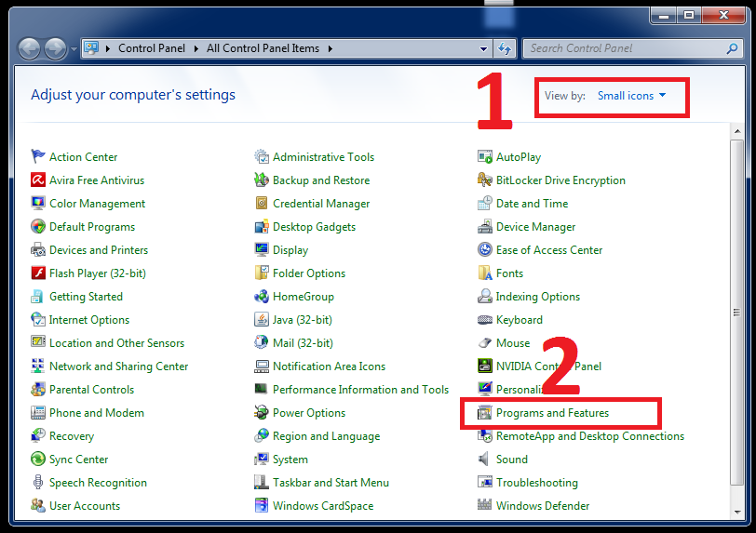
Task: Open Keyboard settings
Action: (x=520, y=319)
